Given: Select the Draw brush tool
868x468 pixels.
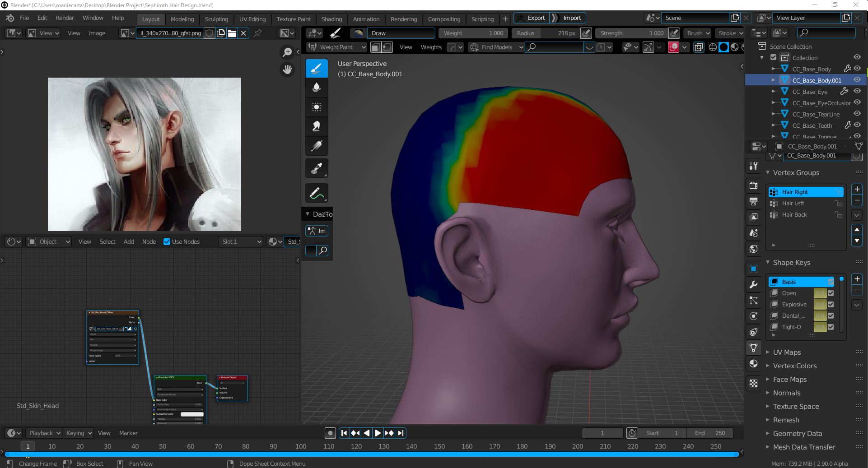Looking at the screenshot, I should (x=317, y=68).
